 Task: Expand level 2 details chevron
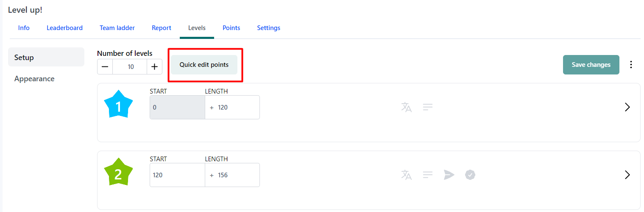click(x=627, y=175)
